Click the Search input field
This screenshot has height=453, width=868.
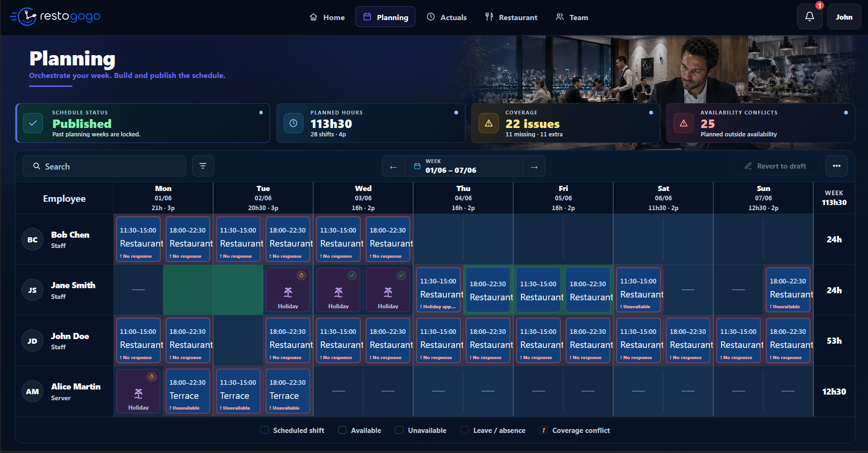click(x=104, y=166)
